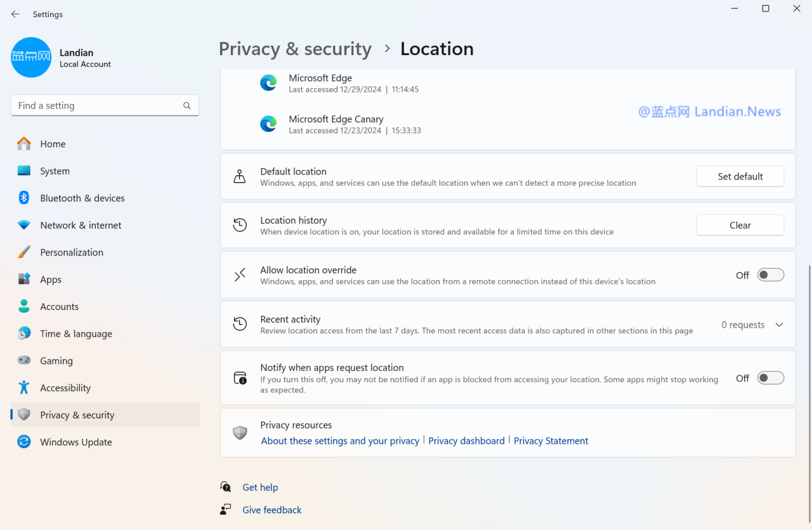Click the Privacy & security shield icon

click(x=24, y=415)
